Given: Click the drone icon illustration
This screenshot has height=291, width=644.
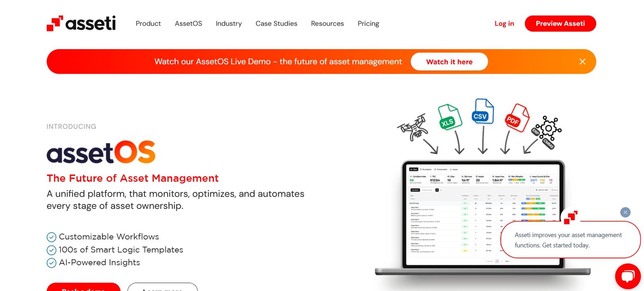Looking at the screenshot, I should 413,128.
